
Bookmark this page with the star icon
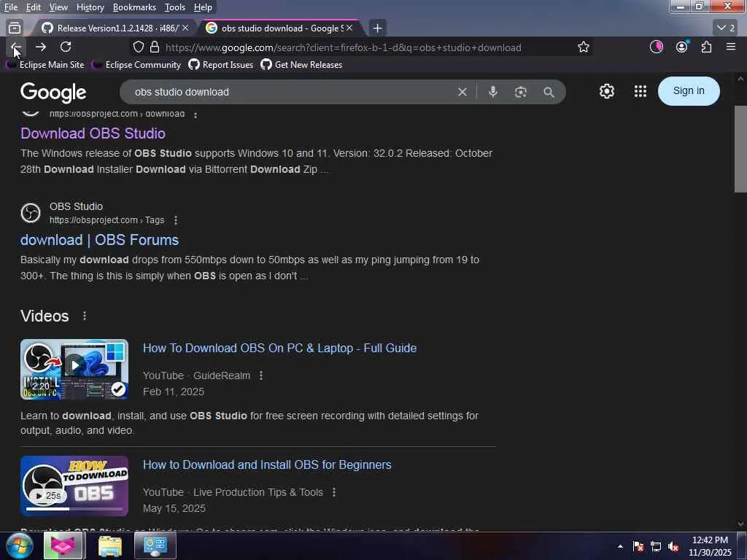pyautogui.click(x=583, y=47)
